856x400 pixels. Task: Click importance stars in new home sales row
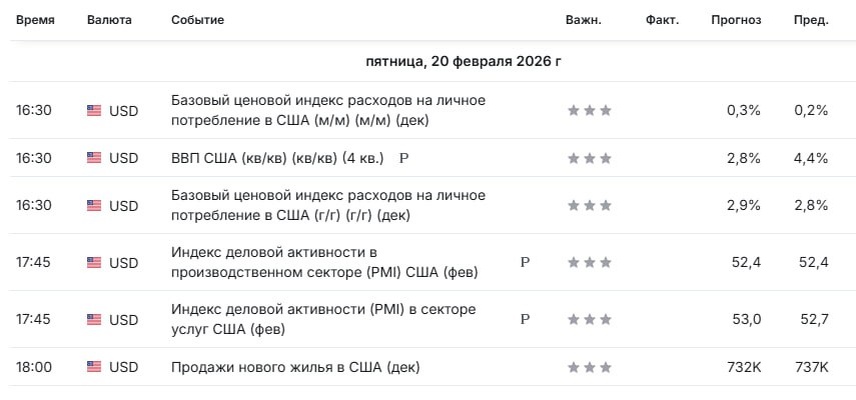[x=590, y=367]
